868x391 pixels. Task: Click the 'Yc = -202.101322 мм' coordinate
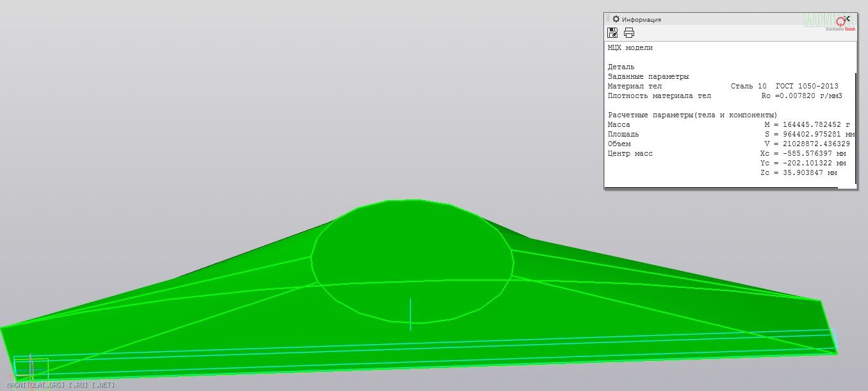pyautogui.click(x=803, y=163)
